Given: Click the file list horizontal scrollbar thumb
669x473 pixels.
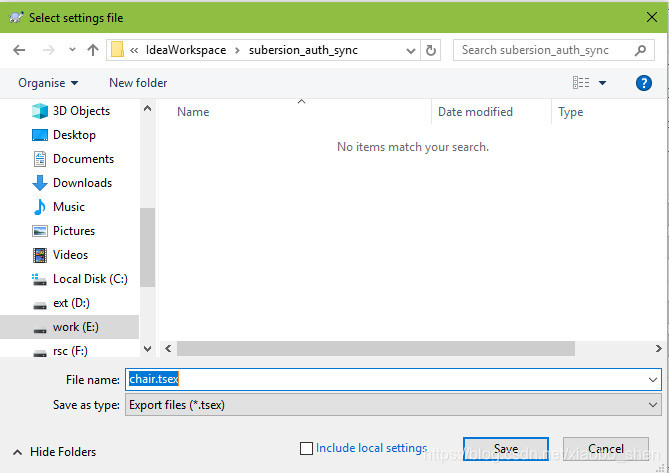Looking at the screenshot, I should [376, 348].
